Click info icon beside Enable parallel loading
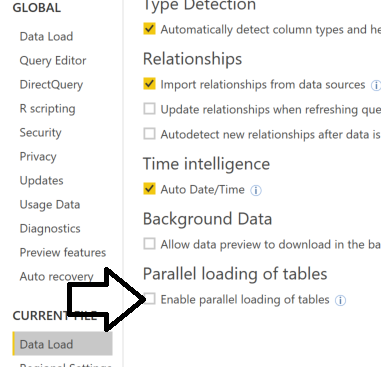This screenshot has height=367, width=387. pos(340,300)
